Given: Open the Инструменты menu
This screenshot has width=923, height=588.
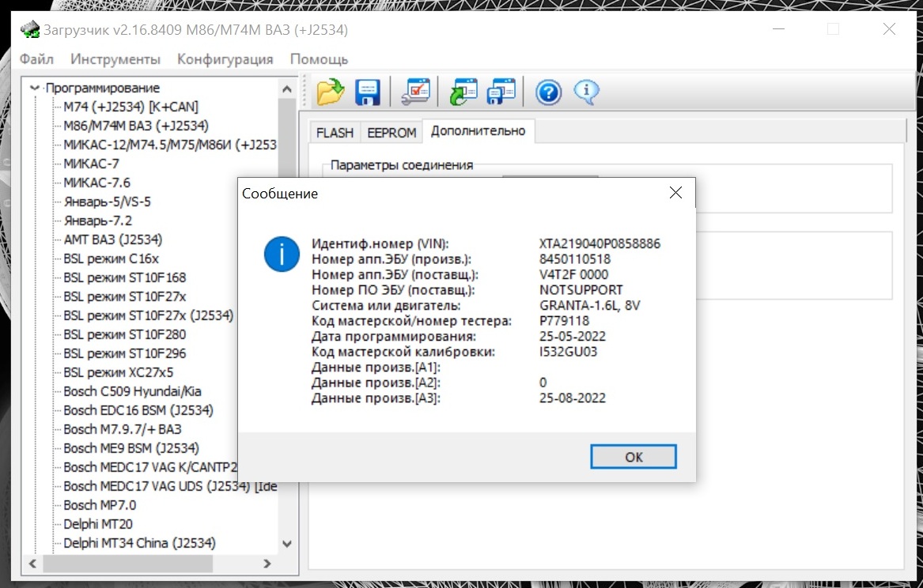Looking at the screenshot, I should coord(115,59).
